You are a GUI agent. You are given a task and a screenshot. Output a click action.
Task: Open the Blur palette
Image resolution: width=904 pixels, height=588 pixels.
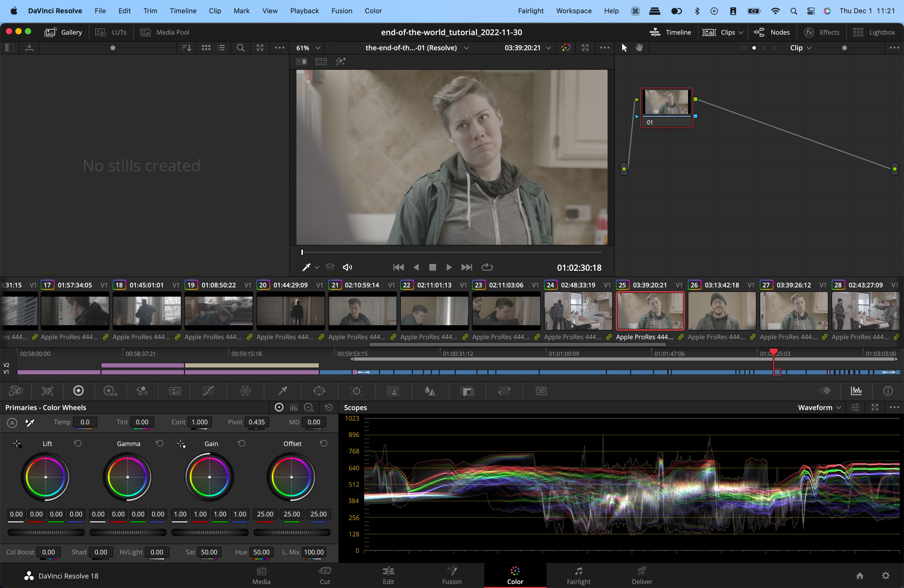click(x=430, y=391)
